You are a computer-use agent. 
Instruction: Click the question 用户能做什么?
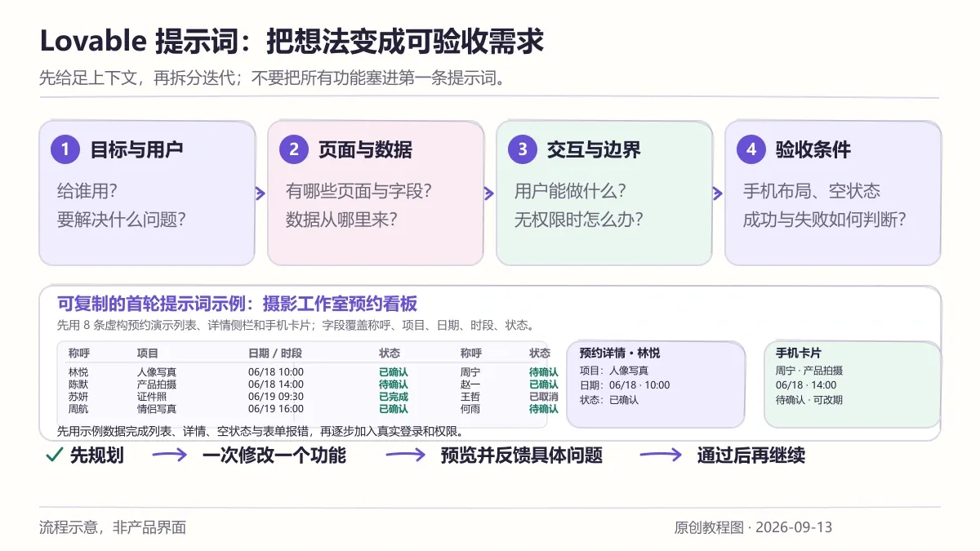coord(570,191)
